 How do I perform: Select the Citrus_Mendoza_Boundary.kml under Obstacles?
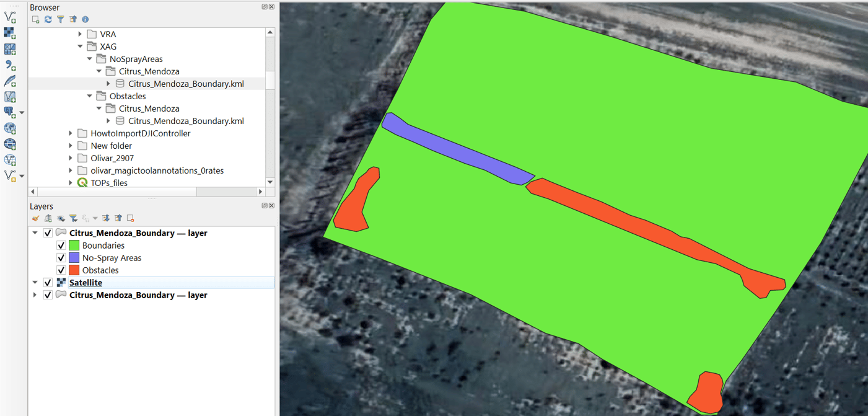tap(185, 120)
